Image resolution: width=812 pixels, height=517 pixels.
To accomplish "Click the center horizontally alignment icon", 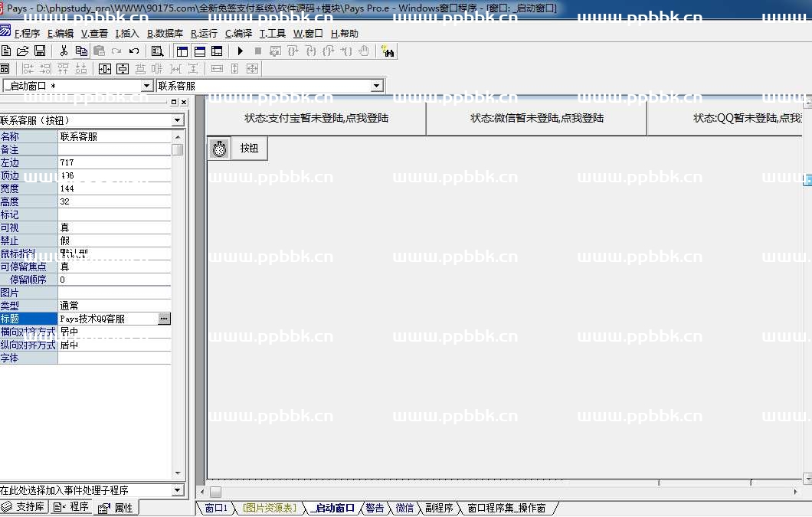I will point(105,69).
